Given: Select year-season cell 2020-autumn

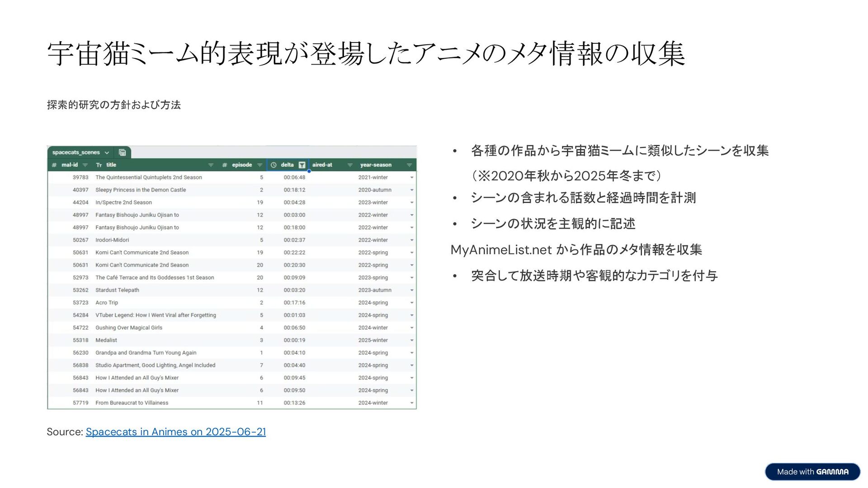Looking at the screenshot, I should (375, 190).
